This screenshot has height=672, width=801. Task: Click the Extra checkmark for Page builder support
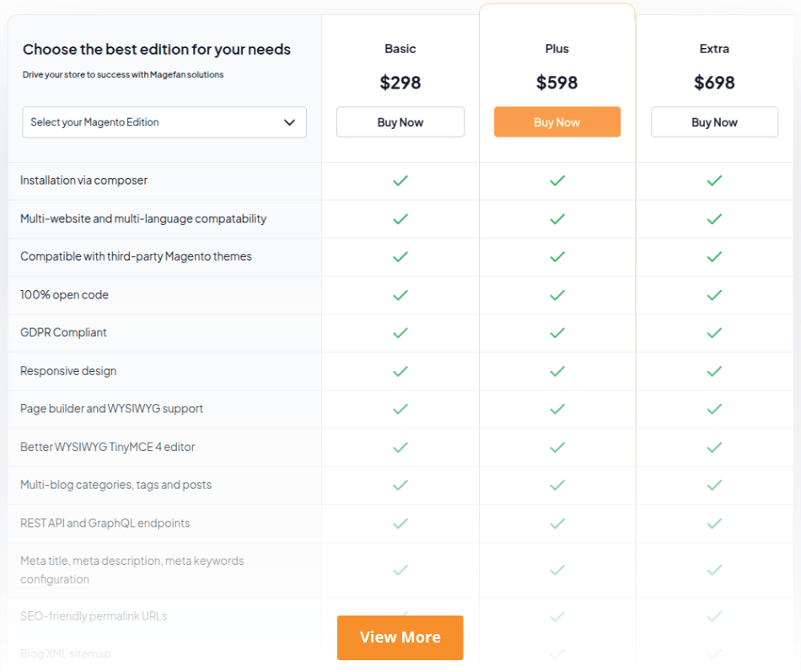point(714,409)
